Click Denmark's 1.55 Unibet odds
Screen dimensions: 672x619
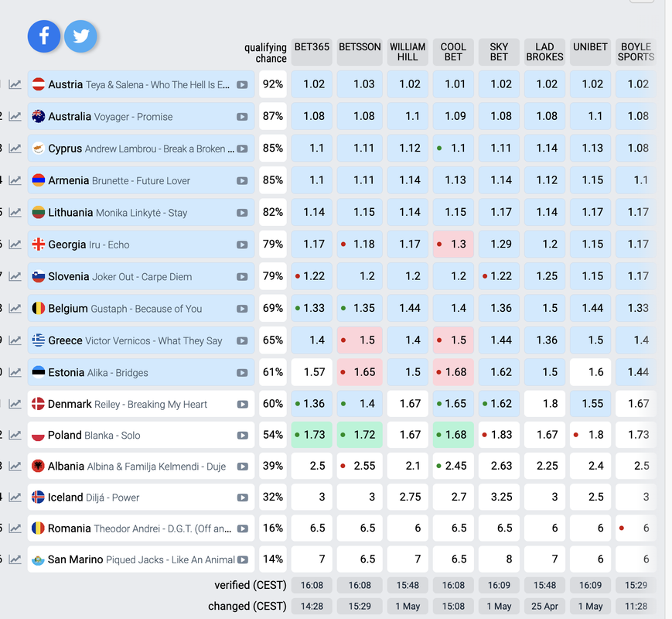click(x=590, y=404)
